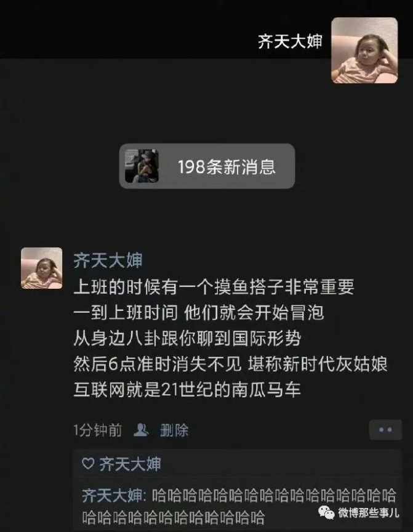The image size is (413, 532).
Task: Click the 微博那些事儿 watermark text
Action: click(369, 512)
